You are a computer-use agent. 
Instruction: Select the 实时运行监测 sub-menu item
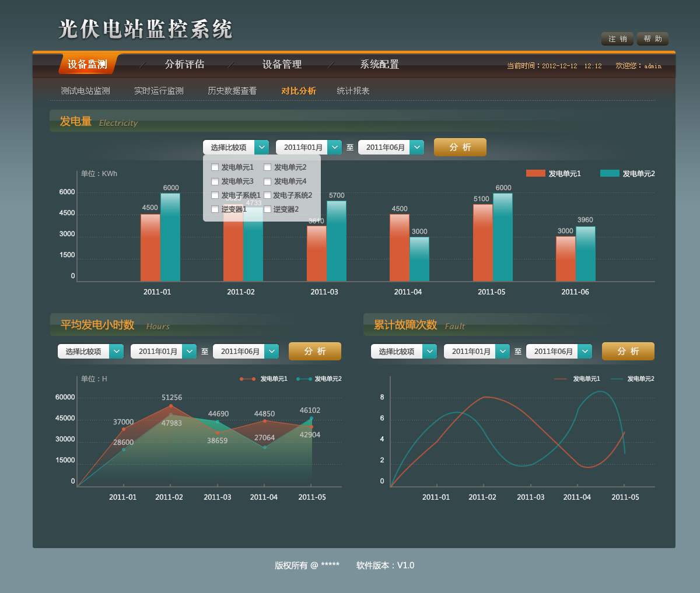pyautogui.click(x=159, y=91)
